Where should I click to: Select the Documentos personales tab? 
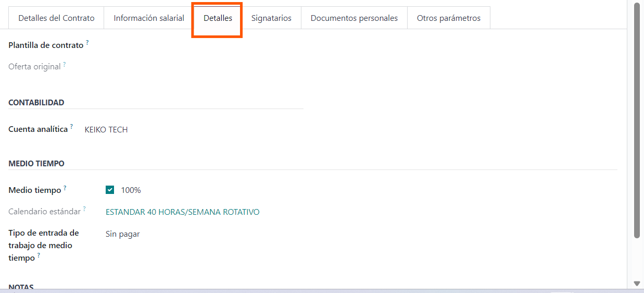[x=354, y=18]
